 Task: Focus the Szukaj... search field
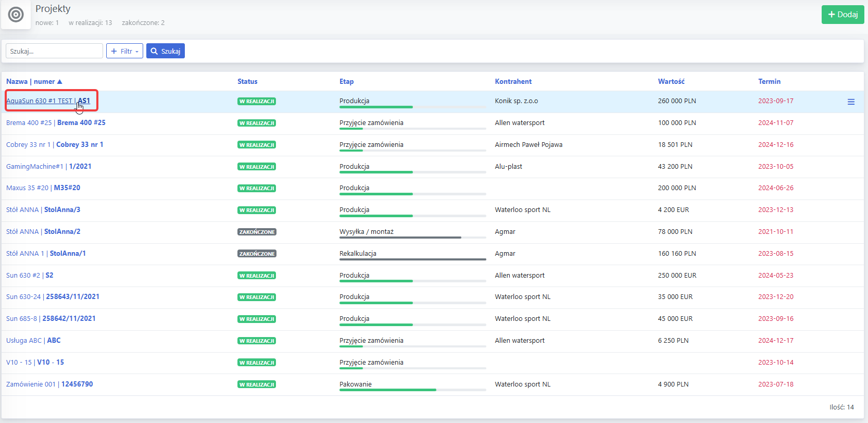pos(54,51)
